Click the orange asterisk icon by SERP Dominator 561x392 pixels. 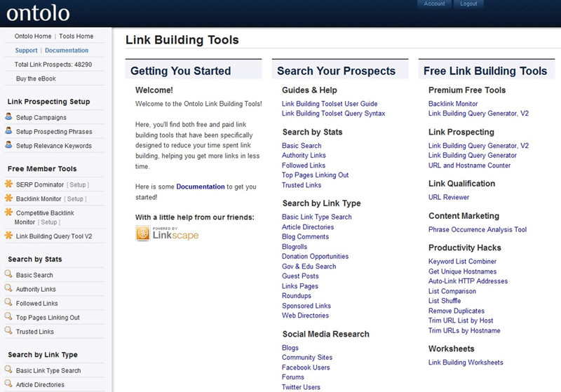coord(8,184)
